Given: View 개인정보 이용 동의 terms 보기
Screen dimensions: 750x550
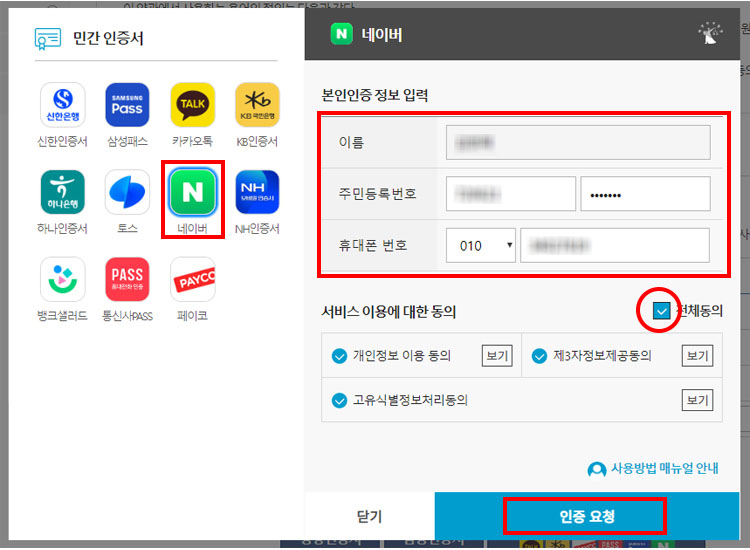Looking at the screenshot, I should [497, 356].
